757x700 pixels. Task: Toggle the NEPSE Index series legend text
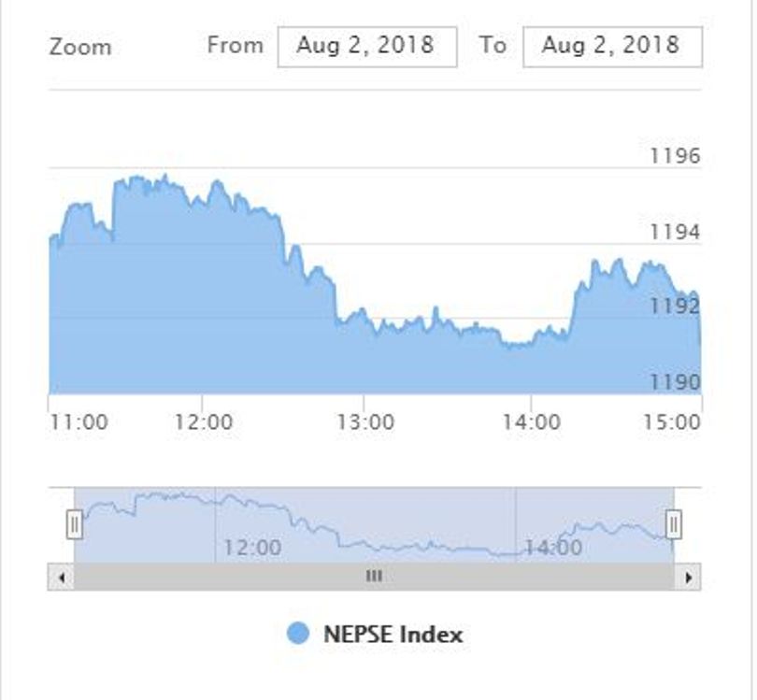[393, 634]
